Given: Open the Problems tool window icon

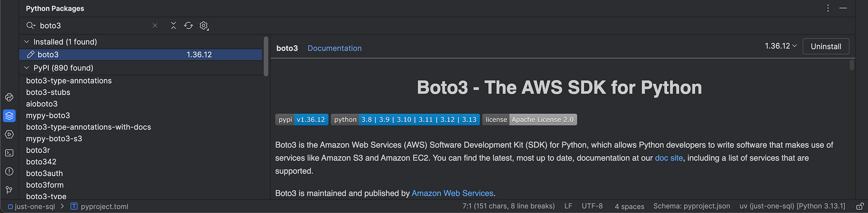Looking at the screenshot, I should (9, 171).
